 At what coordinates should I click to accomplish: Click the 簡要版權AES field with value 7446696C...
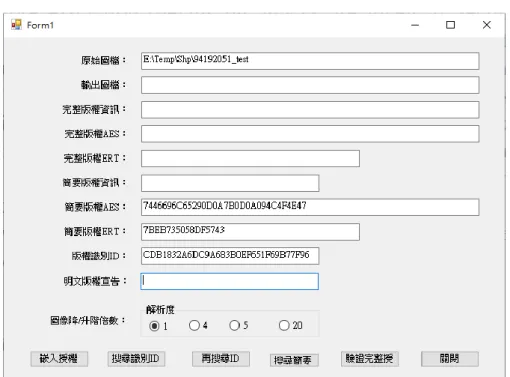pos(310,207)
